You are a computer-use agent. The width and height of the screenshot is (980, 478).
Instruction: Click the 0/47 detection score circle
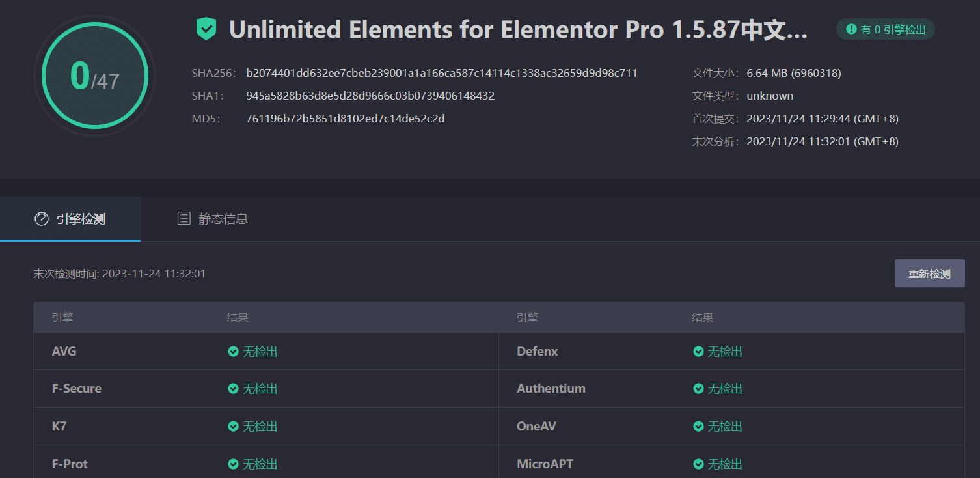95,76
